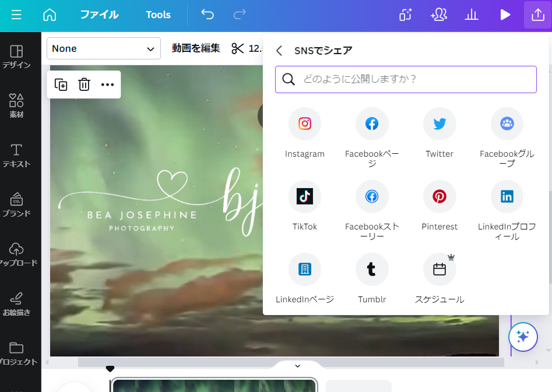Start presentation with the play icon
The height and width of the screenshot is (392, 552).
pos(505,15)
